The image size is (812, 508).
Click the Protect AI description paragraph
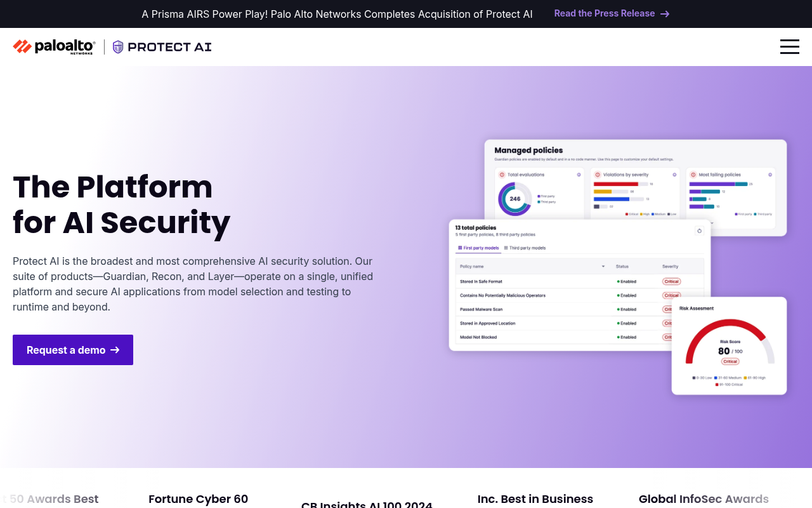pyautogui.click(x=193, y=284)
